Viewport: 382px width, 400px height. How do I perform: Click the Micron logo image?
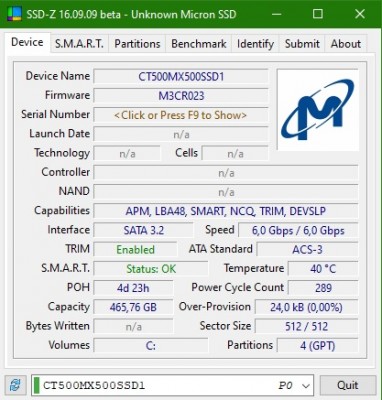[x=318, y=110]
